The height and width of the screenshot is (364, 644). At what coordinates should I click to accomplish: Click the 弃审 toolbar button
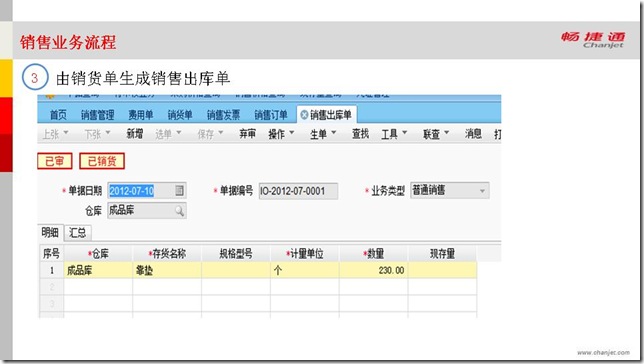pyautogui.click(x=247, y=134)
